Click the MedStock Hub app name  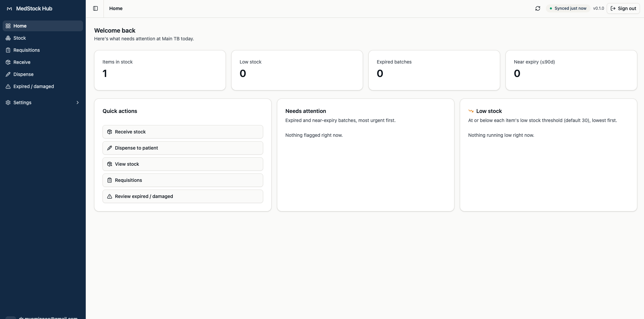(x=34, y=9)
